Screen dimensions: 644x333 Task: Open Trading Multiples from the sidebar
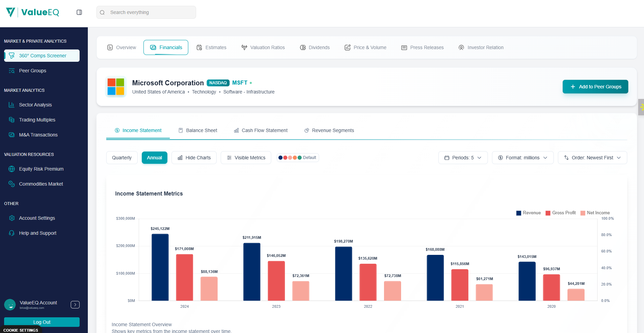37,120
